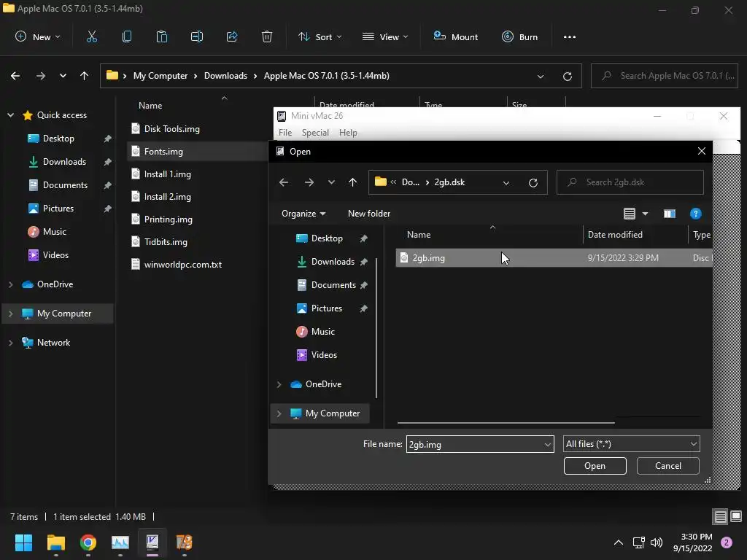Open the Organize menu
The height and width of the screenshot is (560, 747).
tap(303, 214)
